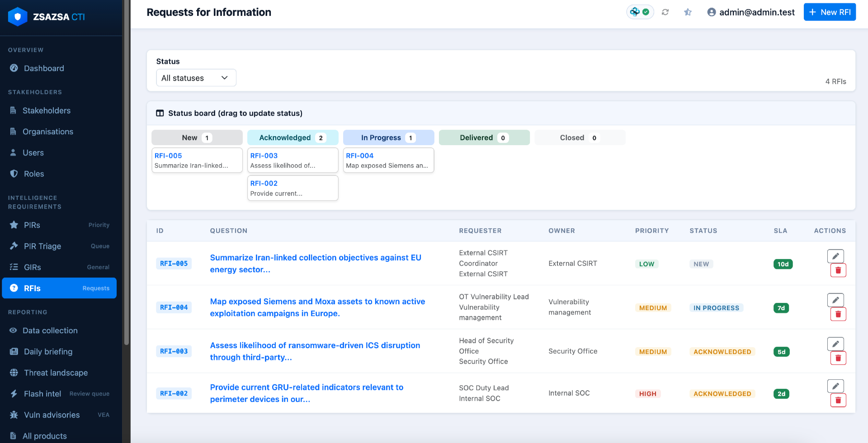Delete RFI-002 with the trash icon
This screenshot has height=443, width=868.
838,400
